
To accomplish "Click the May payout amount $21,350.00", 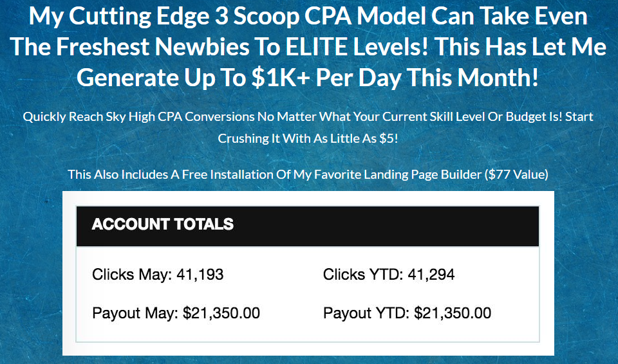I will (221, 314).
